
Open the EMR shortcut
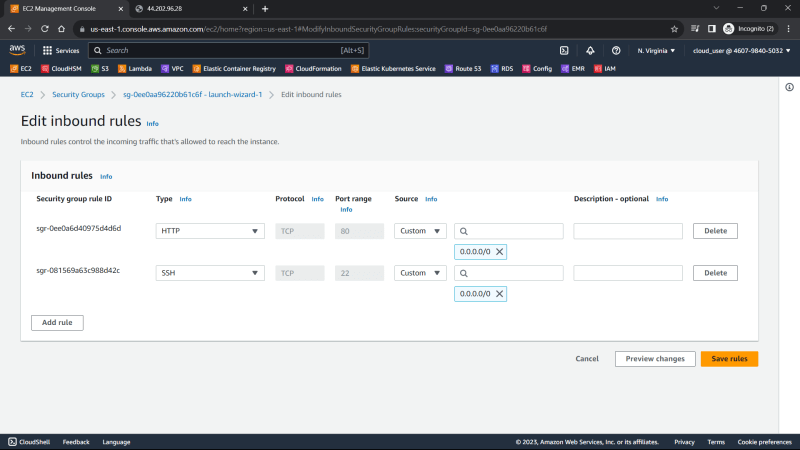click(x=573, y=68)
